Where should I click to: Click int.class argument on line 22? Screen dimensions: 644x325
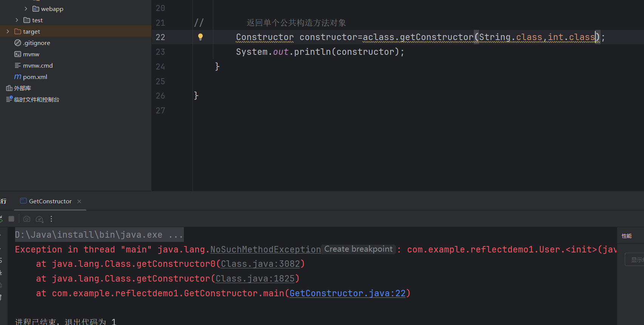[571, 37]
